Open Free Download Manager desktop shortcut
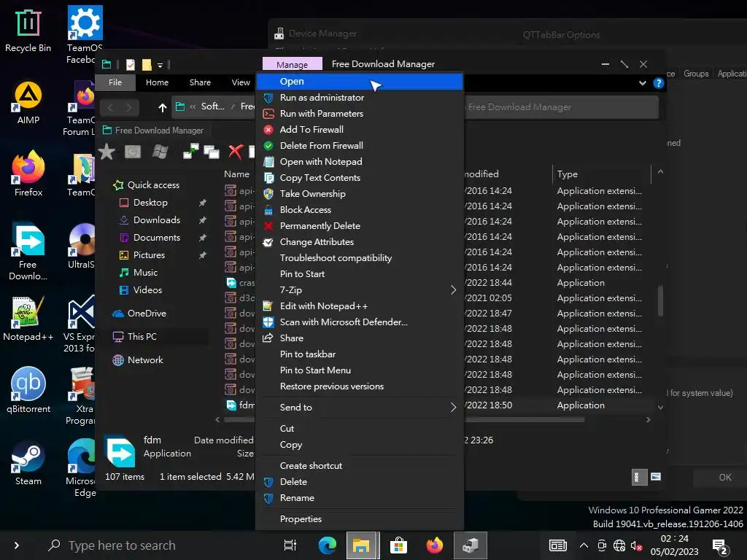 [x=28, y=252]
